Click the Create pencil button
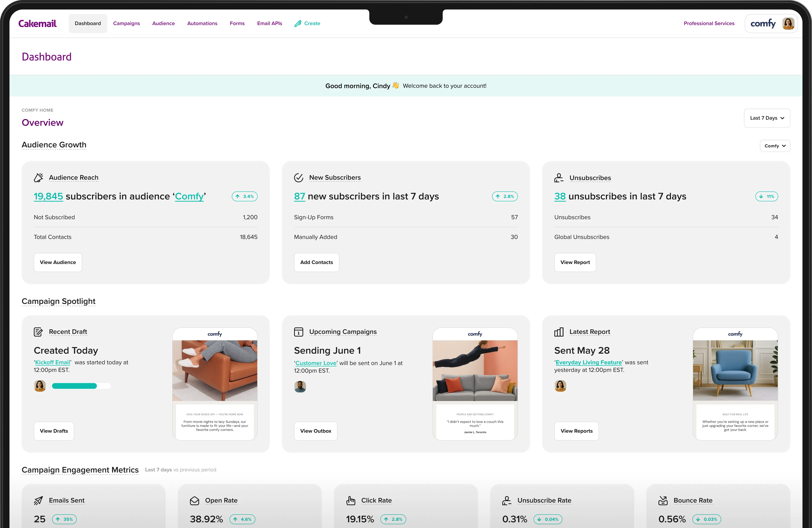The height and width of the screenshot is (528, 812). point(307,24)
